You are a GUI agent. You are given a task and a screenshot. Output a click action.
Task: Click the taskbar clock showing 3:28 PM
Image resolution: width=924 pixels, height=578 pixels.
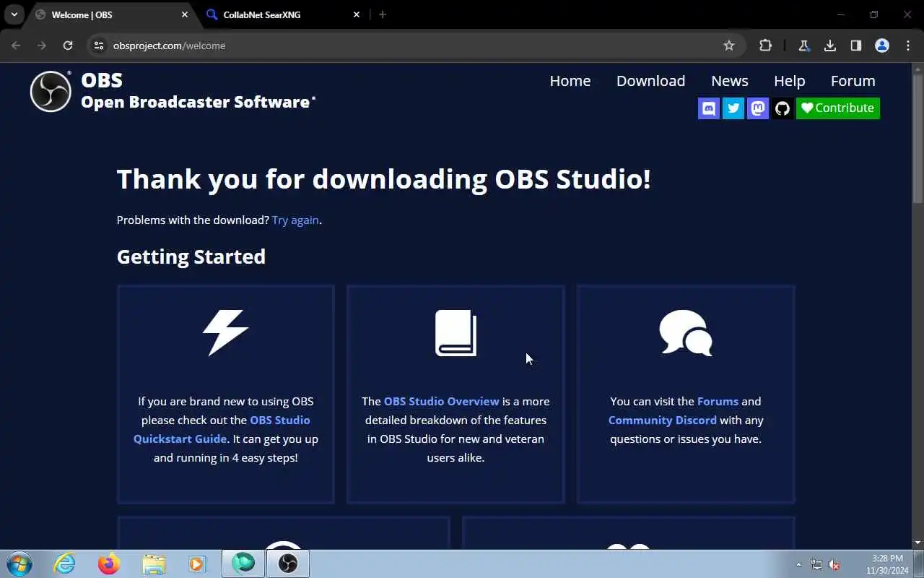(887, 564)
